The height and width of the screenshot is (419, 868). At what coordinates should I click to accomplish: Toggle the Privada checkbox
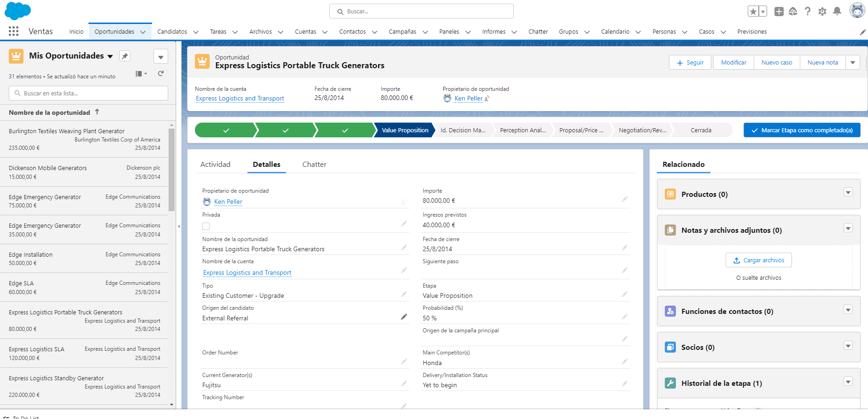pos(206,226)
